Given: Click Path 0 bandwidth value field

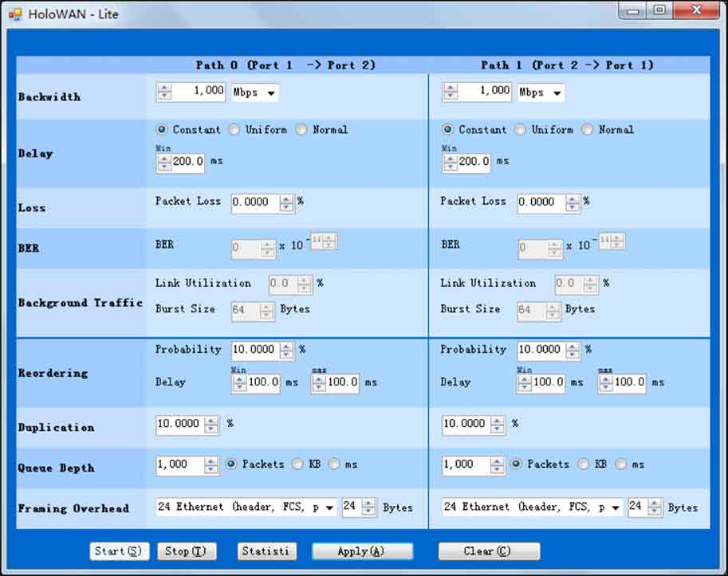Looking at the screenshot, I should pyautogui.click(x=199, y=91).
